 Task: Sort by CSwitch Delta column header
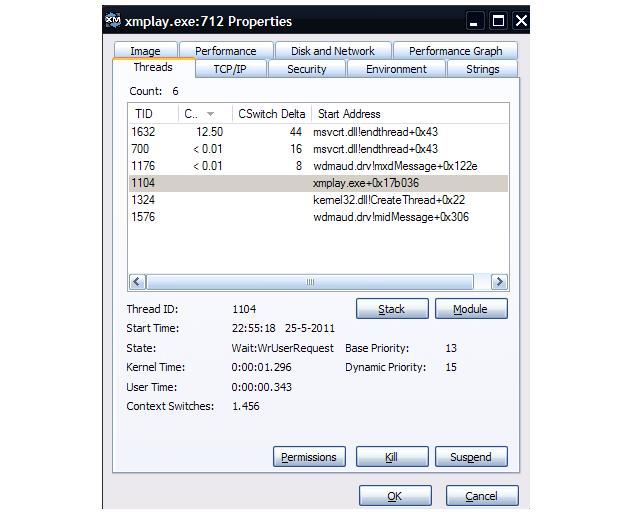click(271, 114)
